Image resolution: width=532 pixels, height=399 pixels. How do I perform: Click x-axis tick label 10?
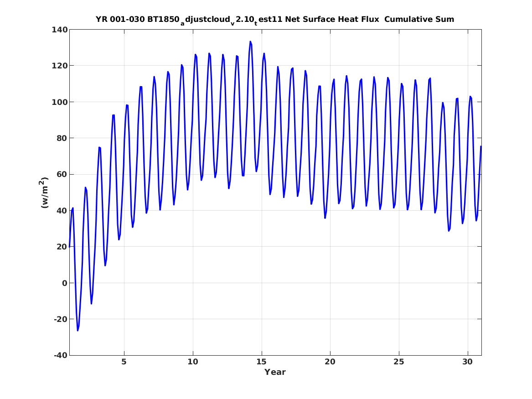[193, 362]
